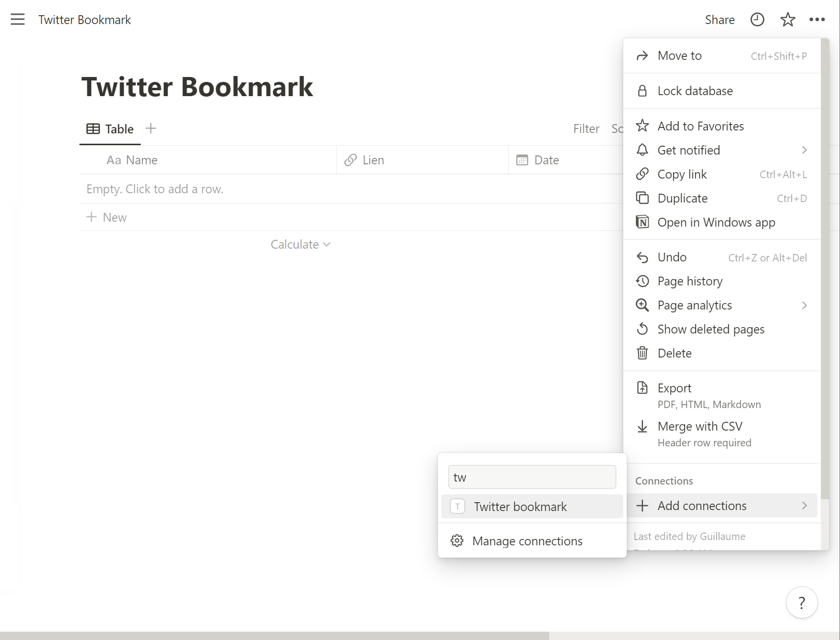Open the Calculate dropdown
This screenshot has height=640, width=840.
[301, 244]
